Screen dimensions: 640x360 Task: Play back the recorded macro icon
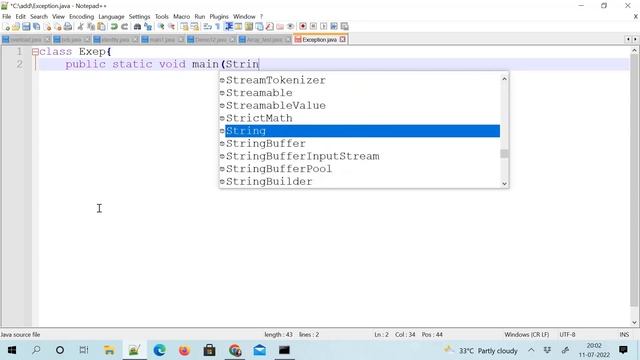tap(323, 27)
